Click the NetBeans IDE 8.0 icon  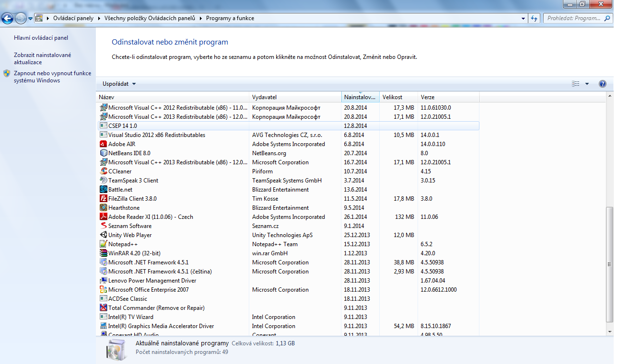tap(103, 153)
